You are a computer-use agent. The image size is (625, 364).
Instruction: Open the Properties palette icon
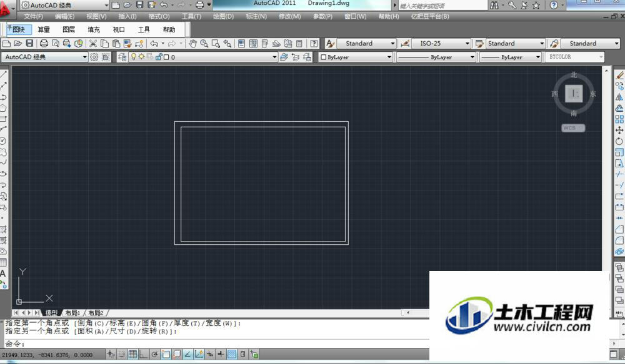point(241,44)
